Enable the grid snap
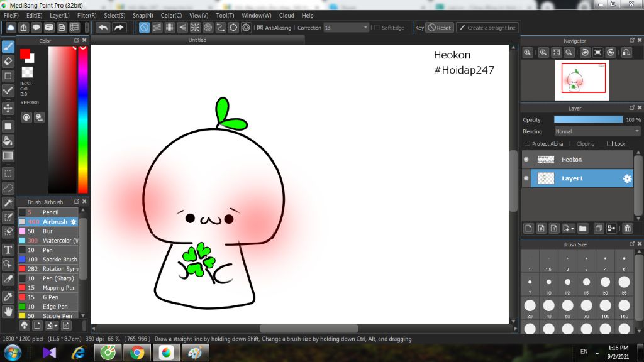Image resolution: width=644 pixels, height=362 pixels. point(170,28)
